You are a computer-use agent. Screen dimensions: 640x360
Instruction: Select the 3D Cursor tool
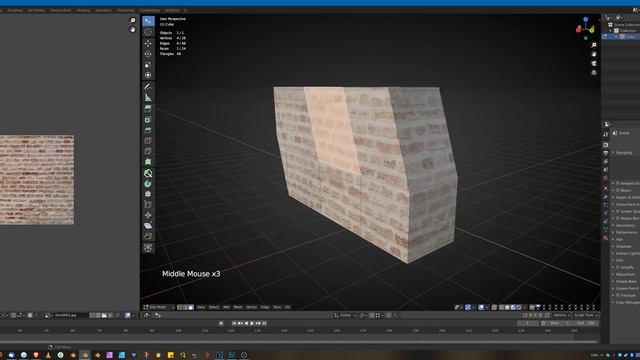coord(148,32)
